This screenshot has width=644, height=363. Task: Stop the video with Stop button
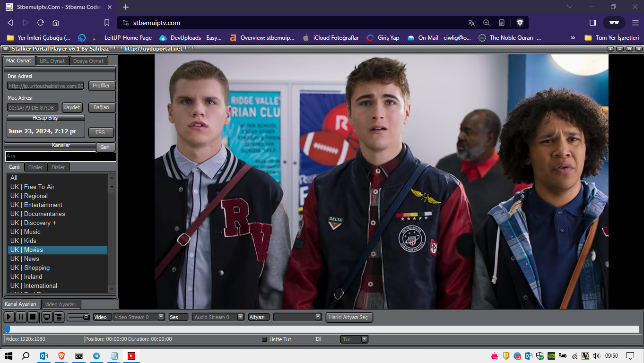point(33,317)
